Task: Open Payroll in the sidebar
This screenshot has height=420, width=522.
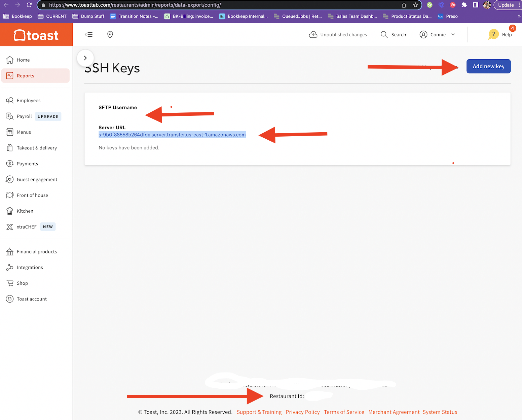Action: (24, 116)
